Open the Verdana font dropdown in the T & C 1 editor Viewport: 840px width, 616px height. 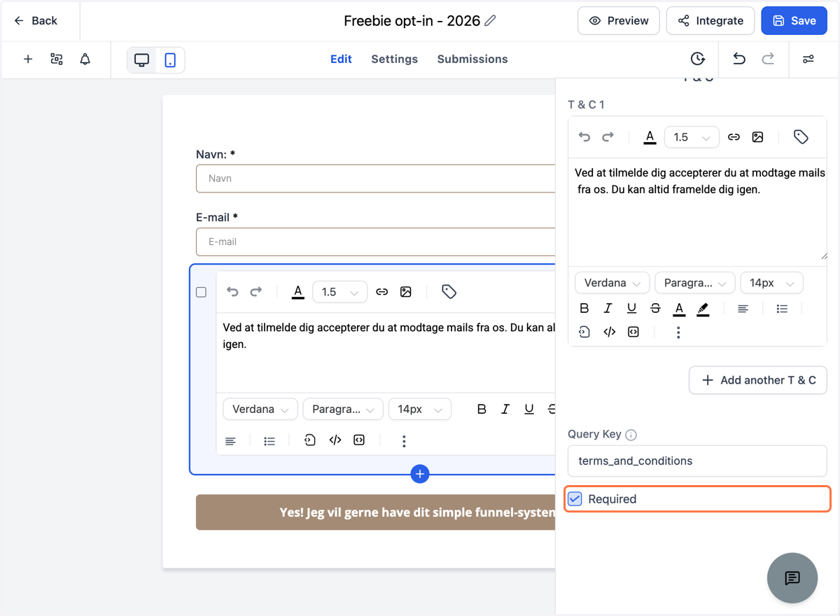pyautogui.click(x=612, y=283)
